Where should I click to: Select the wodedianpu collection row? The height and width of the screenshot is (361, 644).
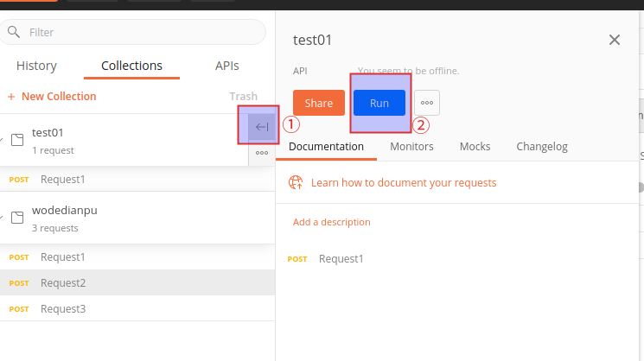pyautogui.click(x=137, y=218)
